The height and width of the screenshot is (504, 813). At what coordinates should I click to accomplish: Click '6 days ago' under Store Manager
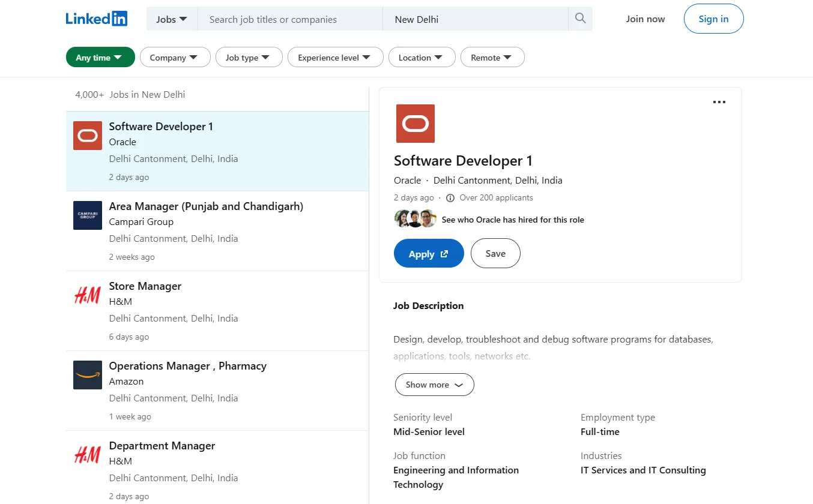pos(129,337)
